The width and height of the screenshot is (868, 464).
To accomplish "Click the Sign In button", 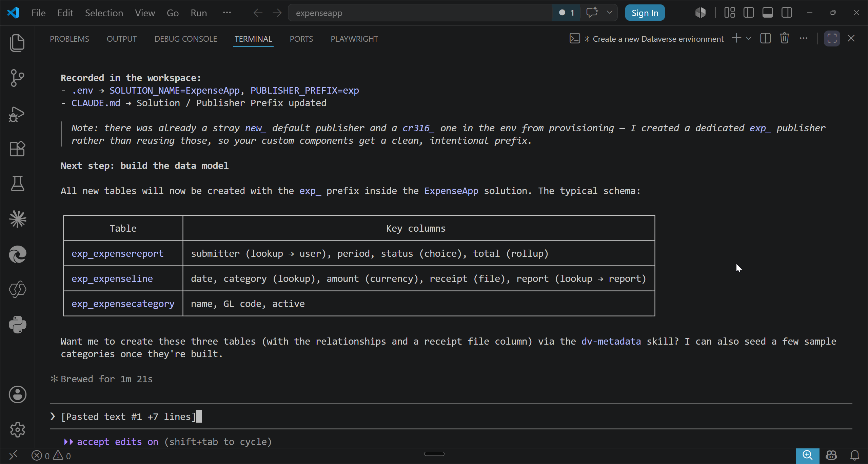I will tap(645, 13).
